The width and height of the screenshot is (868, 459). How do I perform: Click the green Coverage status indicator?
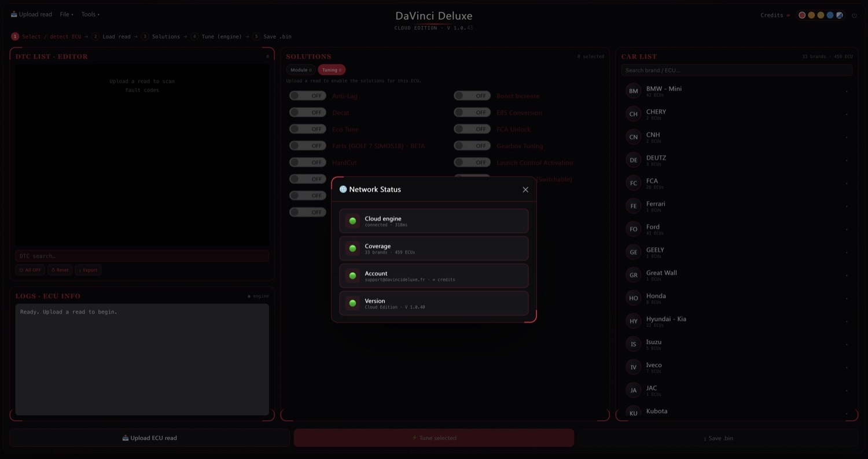click(x=352, y=248)
